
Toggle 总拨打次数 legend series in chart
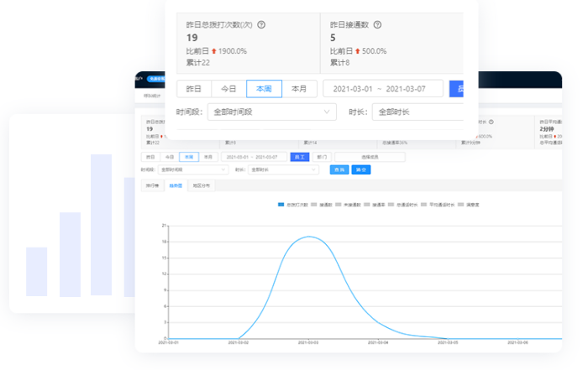[x=293, y=204]
